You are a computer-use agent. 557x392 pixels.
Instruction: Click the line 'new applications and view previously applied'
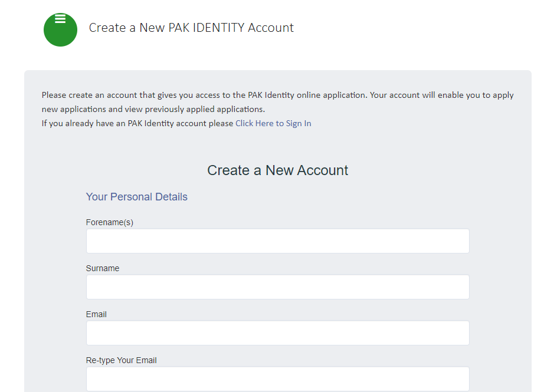point(153,109)
